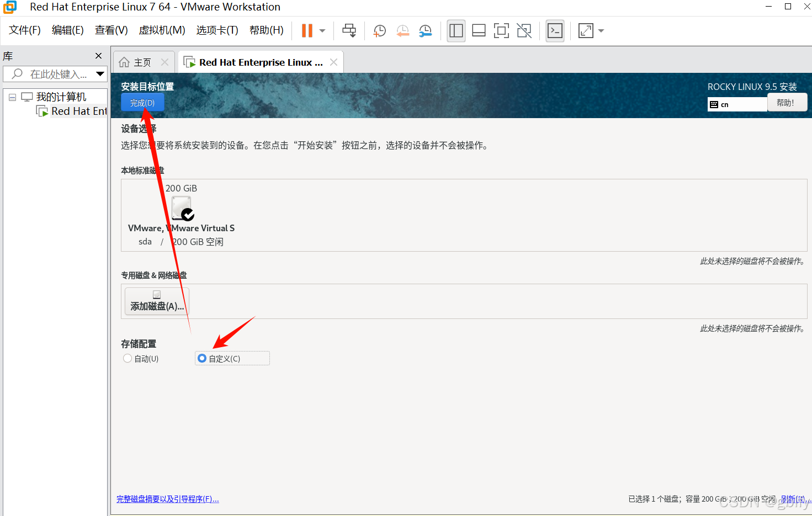Viewport: 812px width, 516px height.
Task: Close the library panel
Action: (x=99, y=56)
